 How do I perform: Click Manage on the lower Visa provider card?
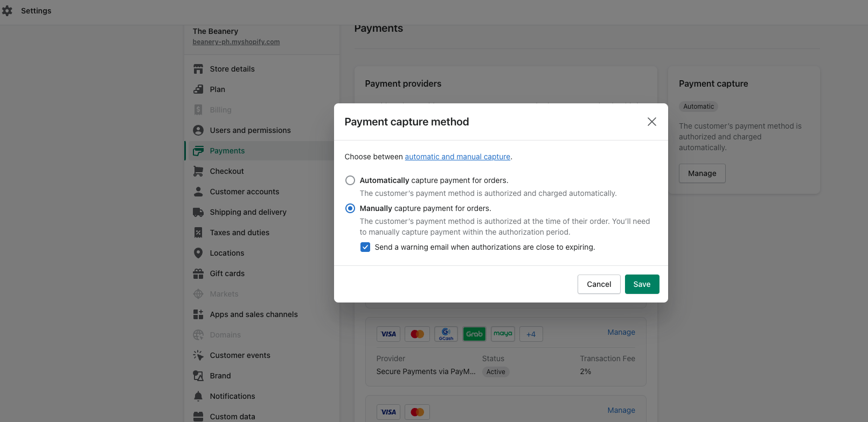pos(621,410)
